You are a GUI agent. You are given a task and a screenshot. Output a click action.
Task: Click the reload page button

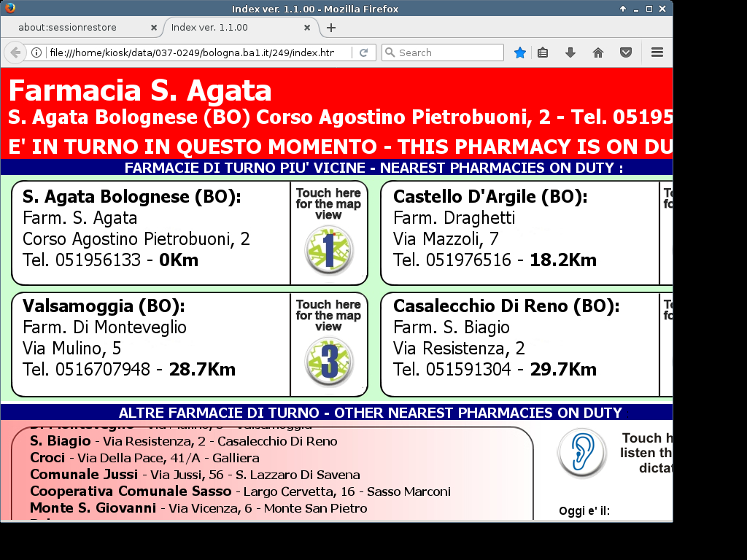pos(363,52)
